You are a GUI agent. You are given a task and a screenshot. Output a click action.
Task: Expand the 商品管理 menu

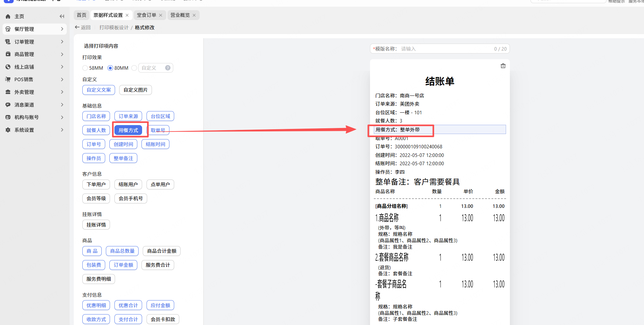[62, 54]
